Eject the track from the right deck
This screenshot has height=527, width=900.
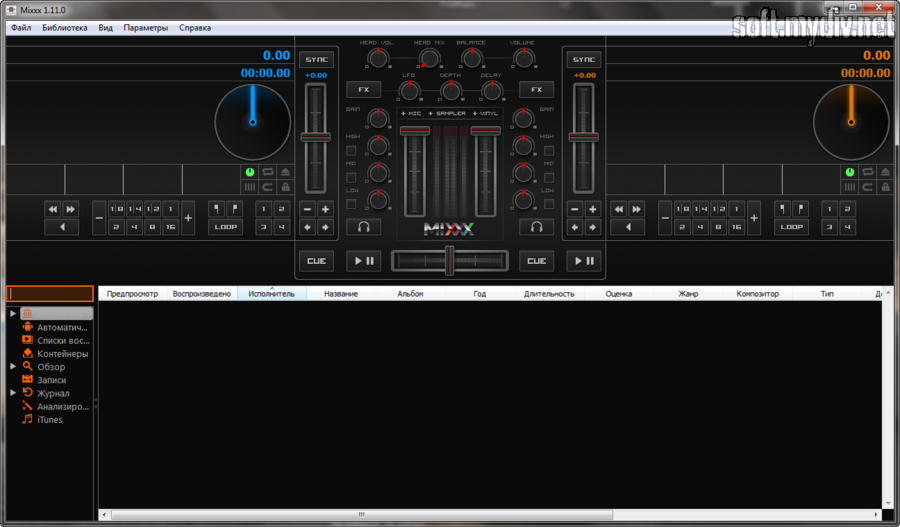tap(885, 172)
